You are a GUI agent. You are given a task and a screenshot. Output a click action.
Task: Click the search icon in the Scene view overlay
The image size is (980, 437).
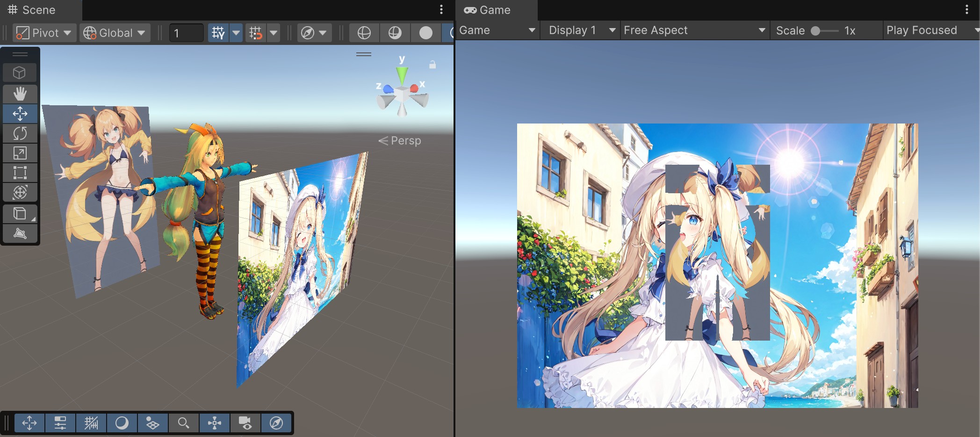click(183, 423)
